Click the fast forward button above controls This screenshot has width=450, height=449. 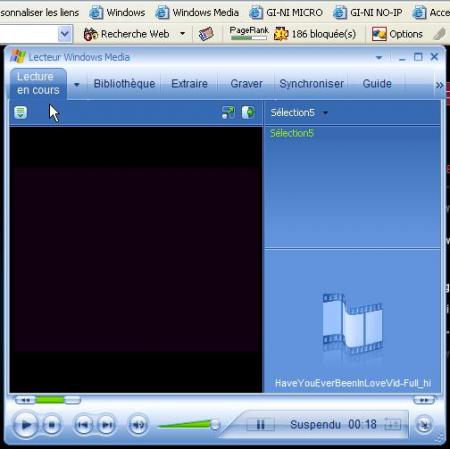pyautogui.click(x=424, y=400)
